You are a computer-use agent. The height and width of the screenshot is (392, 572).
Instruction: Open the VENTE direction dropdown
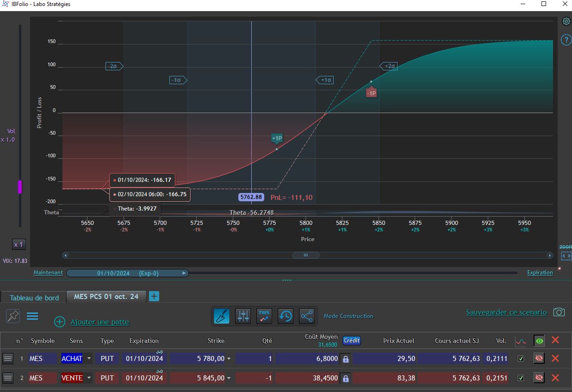(89, 378)
